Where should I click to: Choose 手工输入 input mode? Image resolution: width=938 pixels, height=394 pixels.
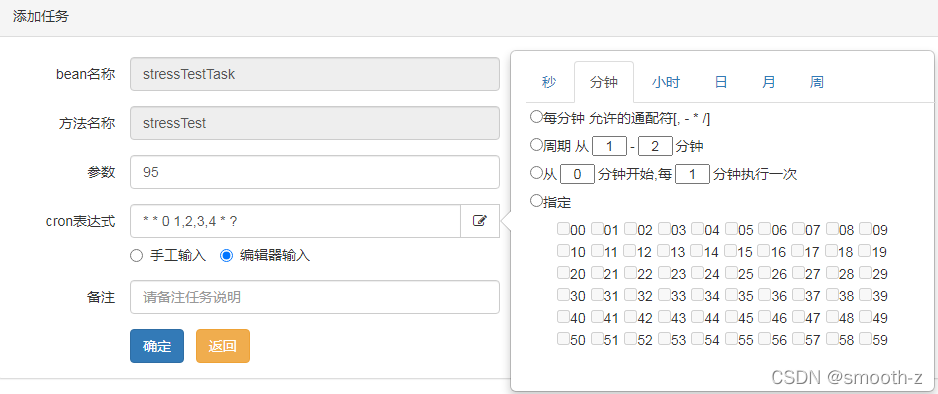136,256
